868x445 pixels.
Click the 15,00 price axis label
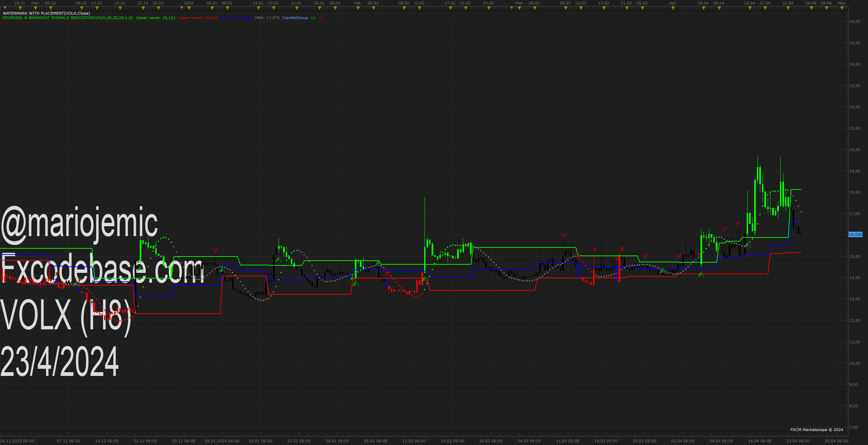855,257
